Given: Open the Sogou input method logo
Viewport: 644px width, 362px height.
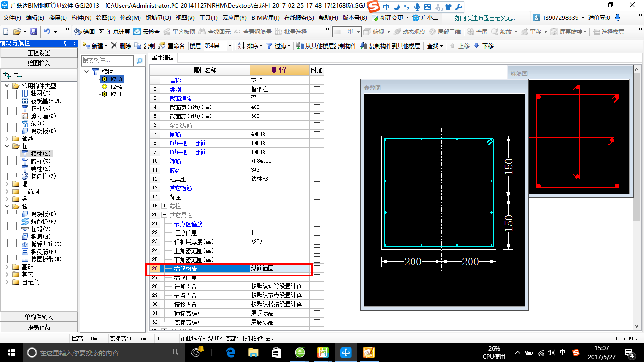Looking at the screenshot, I should pyautogui.click(x=373, y=7).
